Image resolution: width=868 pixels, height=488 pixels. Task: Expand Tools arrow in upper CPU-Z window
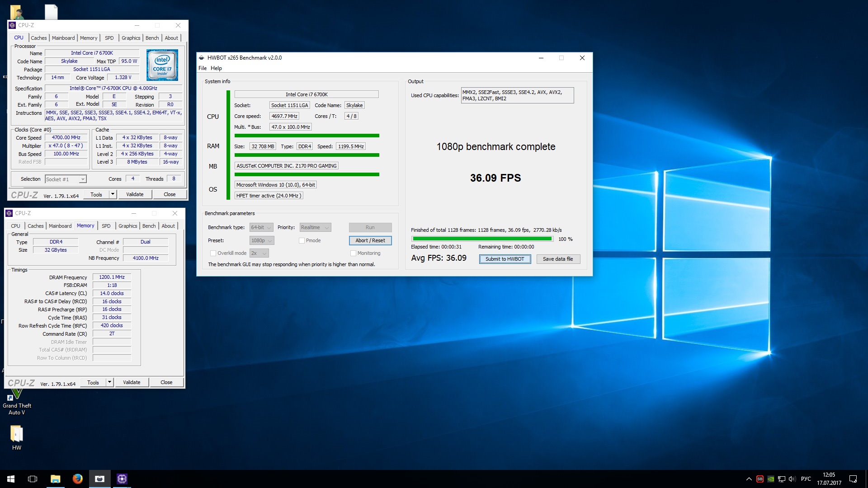[x=113, y=194]
